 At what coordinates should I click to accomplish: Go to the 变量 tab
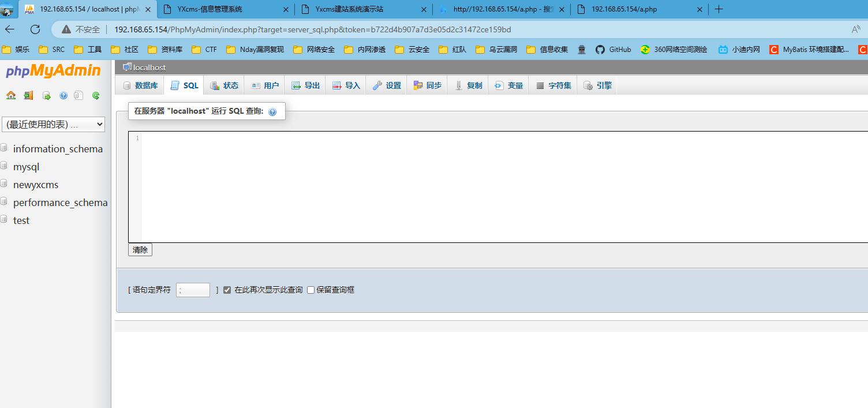coord(508,85)
